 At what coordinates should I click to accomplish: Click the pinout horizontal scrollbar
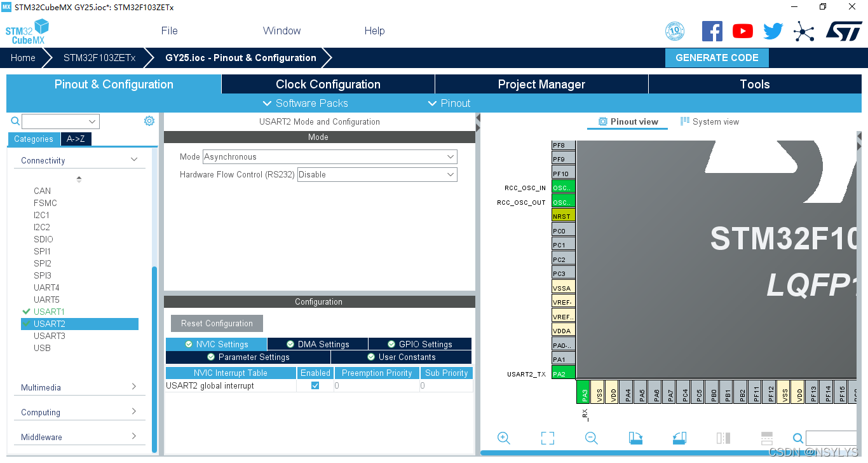point(667,453)
